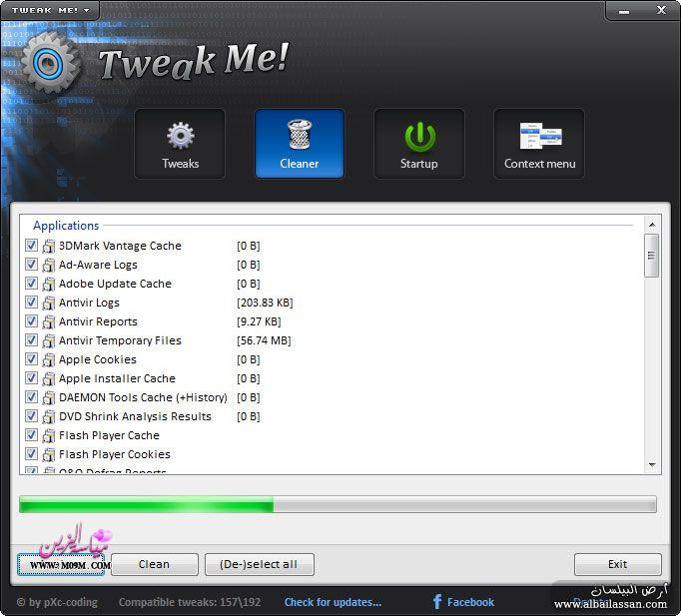
Task: Toggle Flash Player Cache checkbox
Action: (x=31, y=435)
